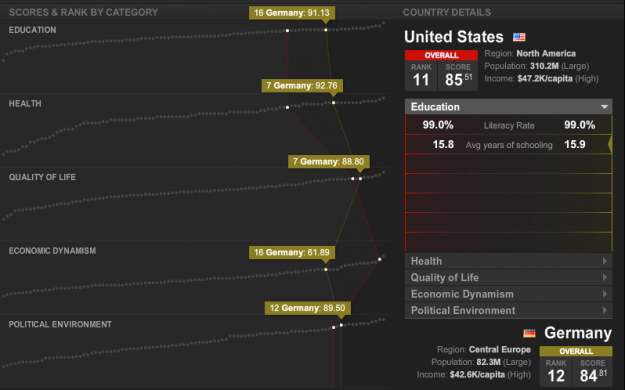625x390 pixels.
Task: Expand the Quality of Life arrow
Action: [x=605, y=277]
